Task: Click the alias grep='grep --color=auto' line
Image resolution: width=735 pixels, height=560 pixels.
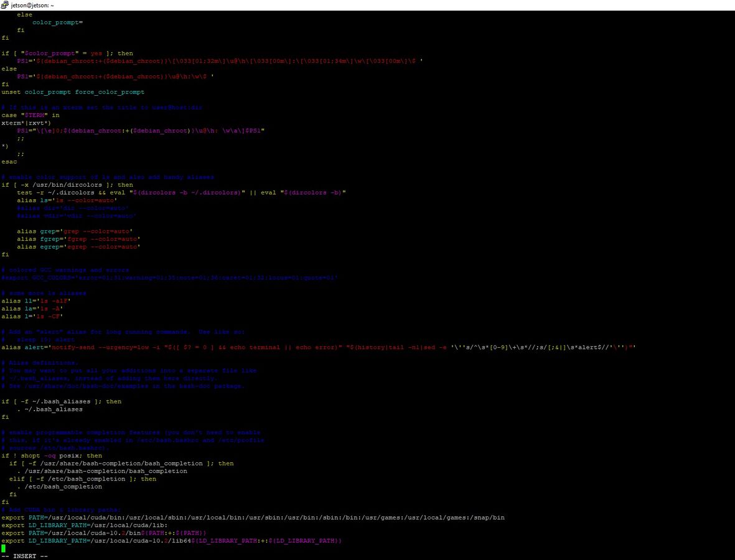Action: [75, 231]
